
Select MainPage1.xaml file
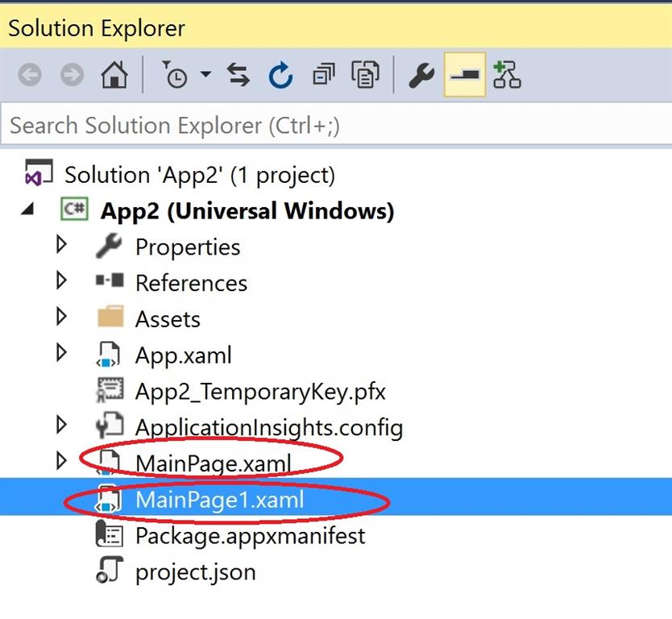point(220,500)
